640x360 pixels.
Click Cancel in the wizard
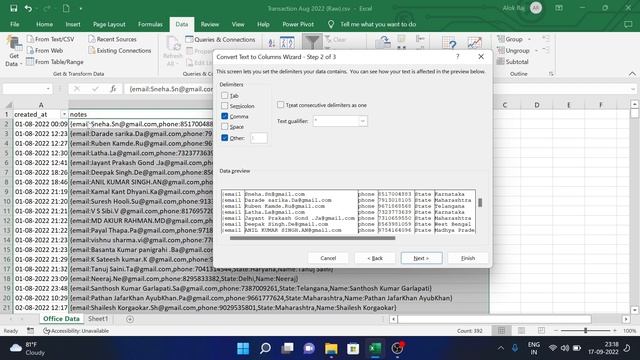click(x=328, y=258)
